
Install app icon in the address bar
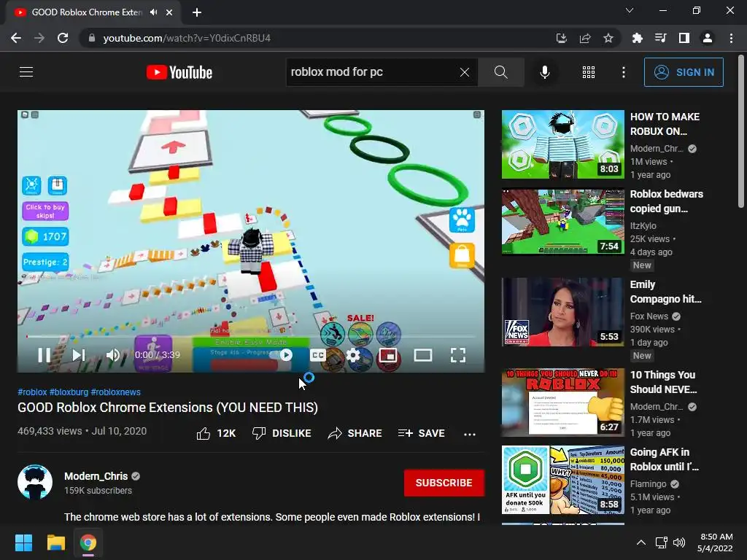click(562, 38)
